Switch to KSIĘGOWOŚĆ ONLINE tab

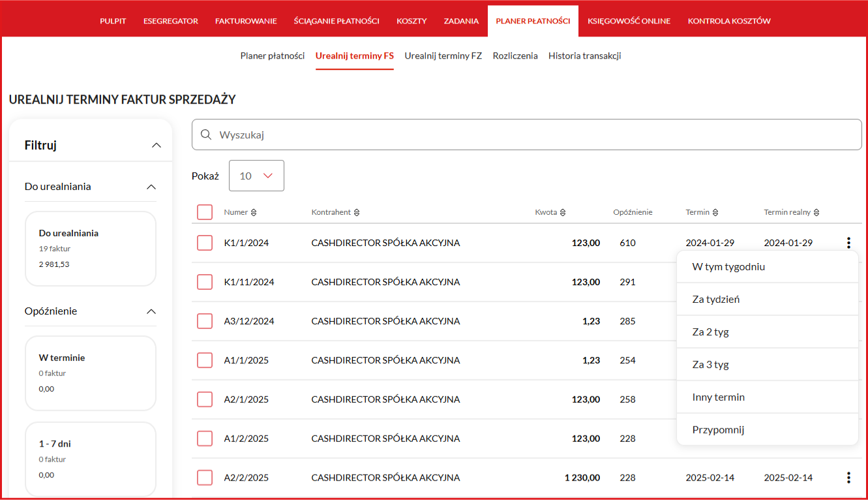629,21
